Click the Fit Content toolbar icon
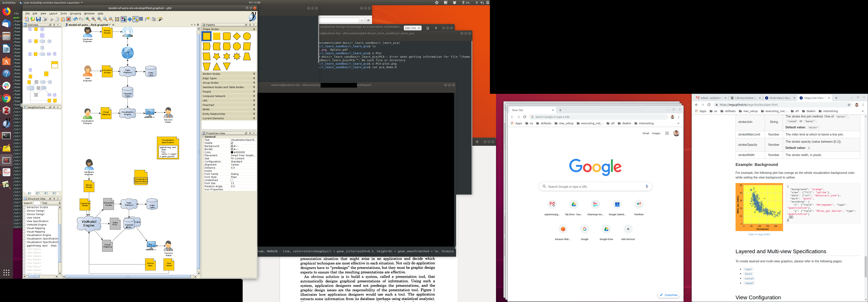The height and width of the screenshot is (302, 868). tap(117, 19)
